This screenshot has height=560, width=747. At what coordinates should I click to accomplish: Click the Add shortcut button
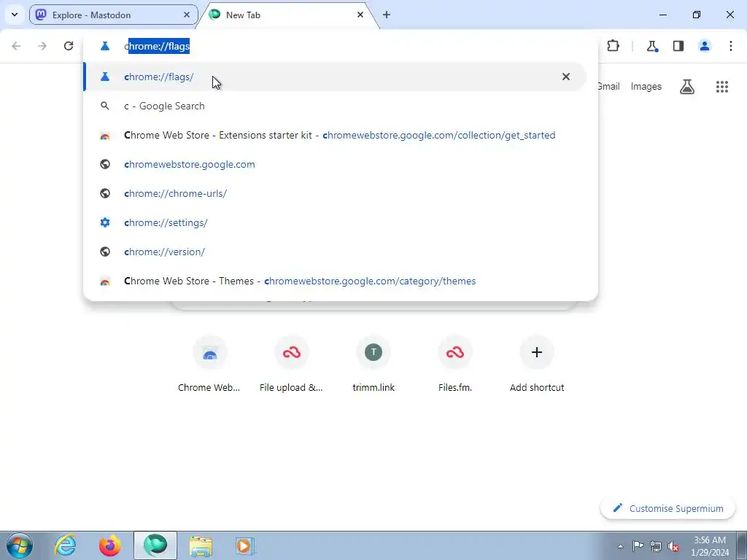[x=537, y=364]
